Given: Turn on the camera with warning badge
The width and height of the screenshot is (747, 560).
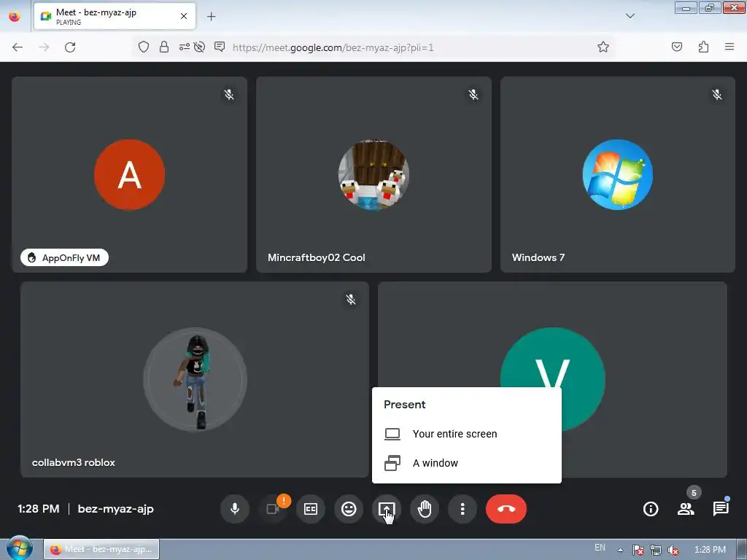Looking at the screenshot, I should coord(273,508).
